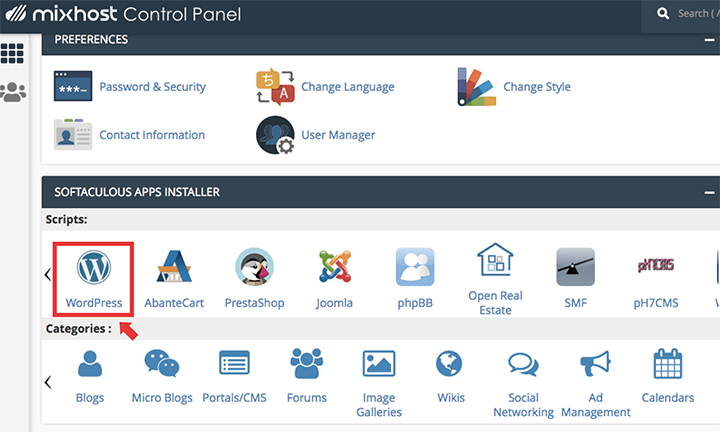Collapse the Softaculous Apps Installer section

(710, 192)
